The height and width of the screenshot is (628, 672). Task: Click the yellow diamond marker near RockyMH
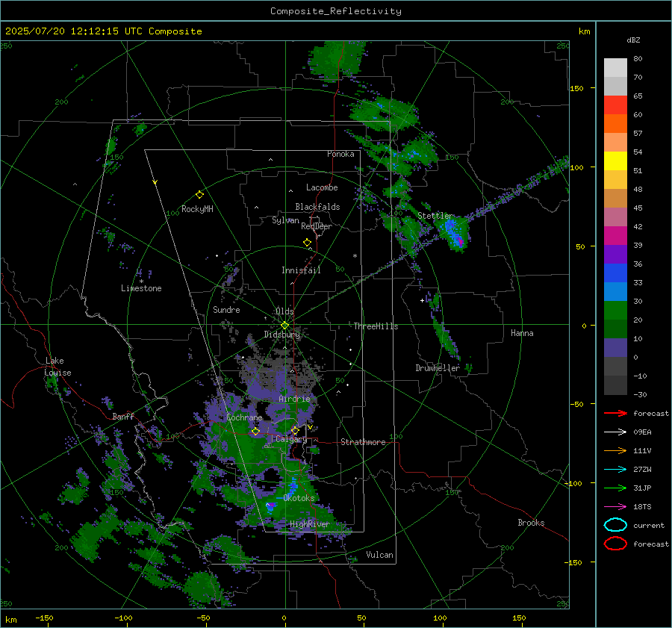pyautogui.click(x=199, y=195)
